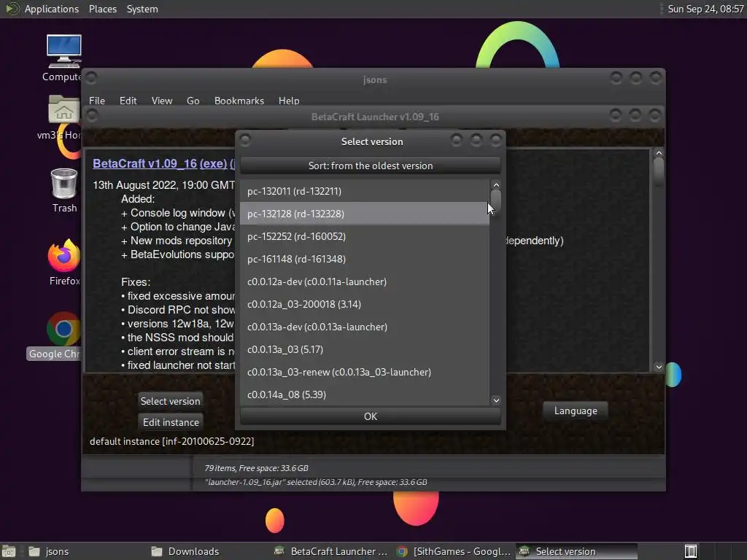Click the show desktop icon in taskbar

[x=9, y=551]
